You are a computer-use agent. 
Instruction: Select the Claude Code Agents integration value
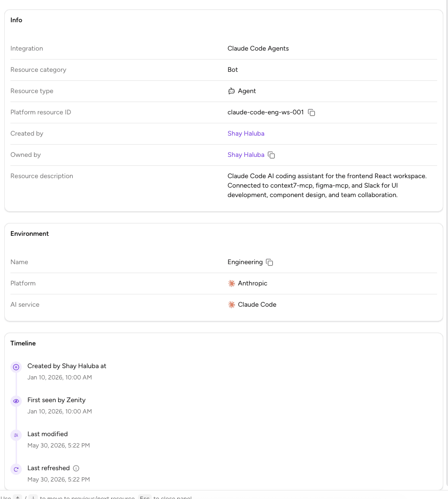(258, 48)
